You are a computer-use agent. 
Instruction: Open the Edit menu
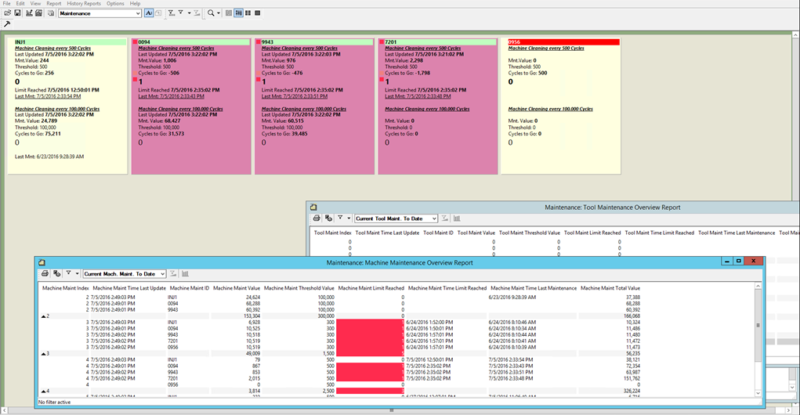click(20, 3)
